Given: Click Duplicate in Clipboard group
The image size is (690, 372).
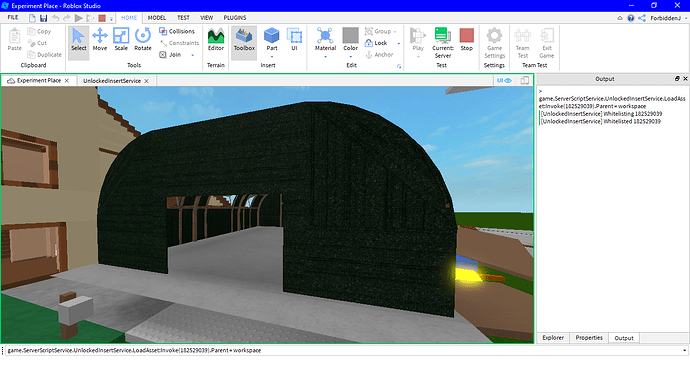Looking at the screenshot, I should point(44,55).
